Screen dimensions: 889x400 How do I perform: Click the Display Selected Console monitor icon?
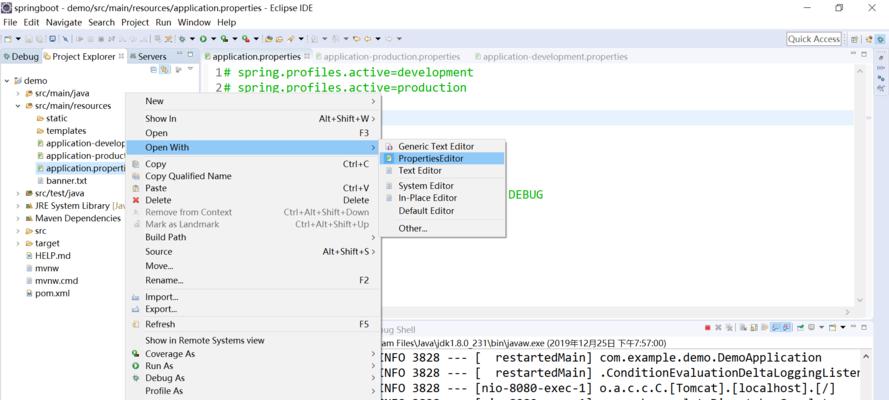point(811,327)
